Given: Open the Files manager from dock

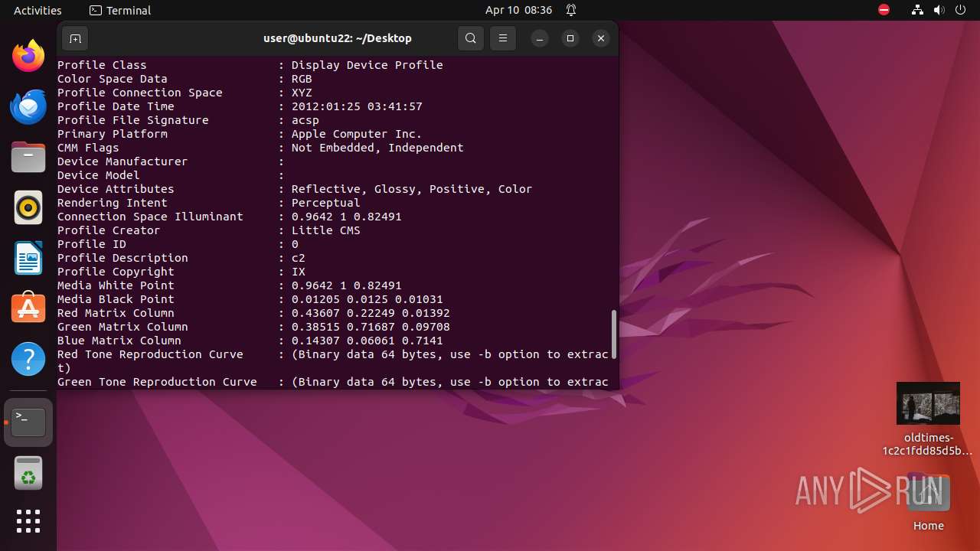Looking at the screenshot, I should [28, 157].
